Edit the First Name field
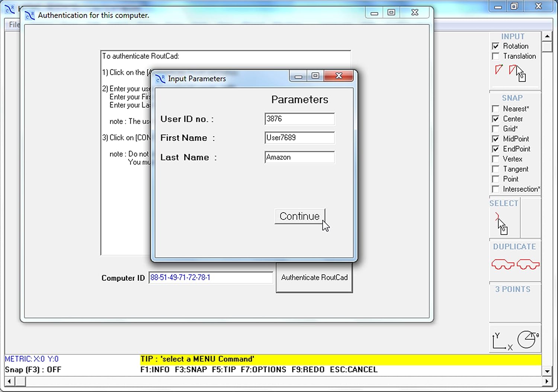The width and height of the screenshot is (558, 392). click(x=299, y=138)
